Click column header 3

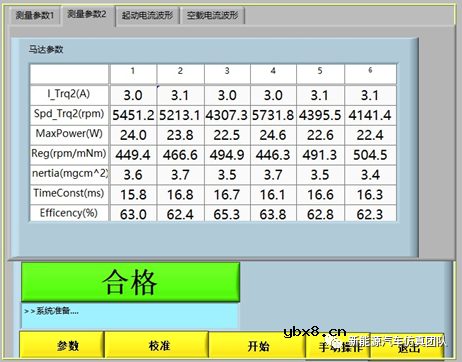[x=227, y=74]
